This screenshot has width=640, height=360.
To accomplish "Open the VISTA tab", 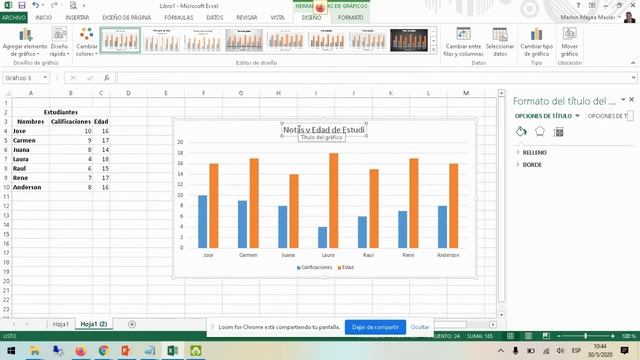I will [278, 18].
